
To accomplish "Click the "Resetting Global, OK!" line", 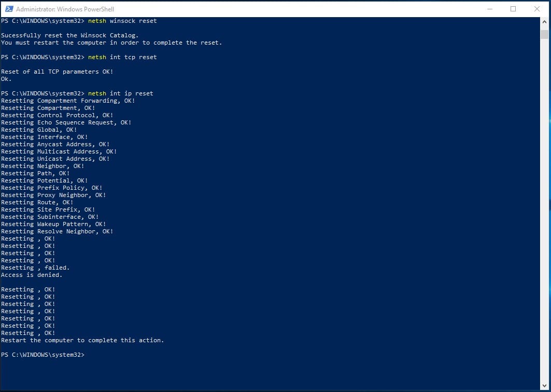I will click(39, 130).
